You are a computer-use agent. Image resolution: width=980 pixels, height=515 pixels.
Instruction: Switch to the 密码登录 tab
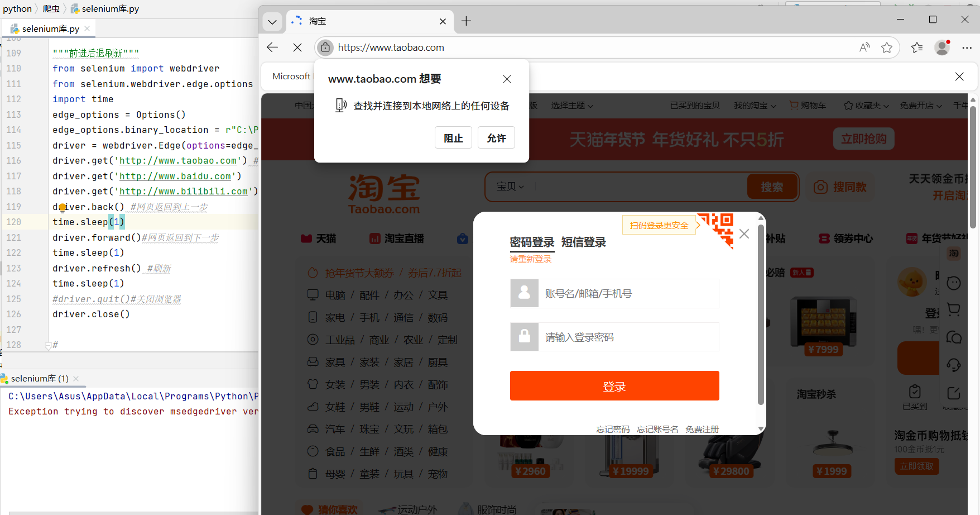(532, 242)
